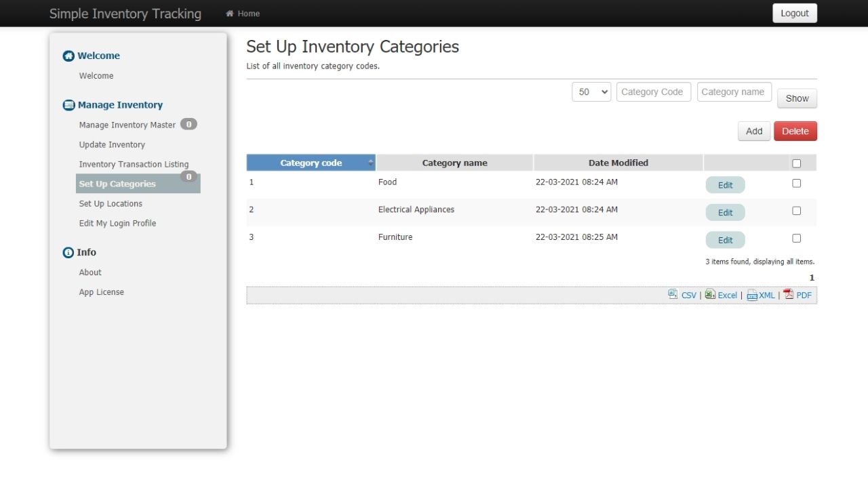This screenshot has height=488, width=868.
Task: Click the 22-03-2021 08:25 AM date cell
Action: point(576,237)
